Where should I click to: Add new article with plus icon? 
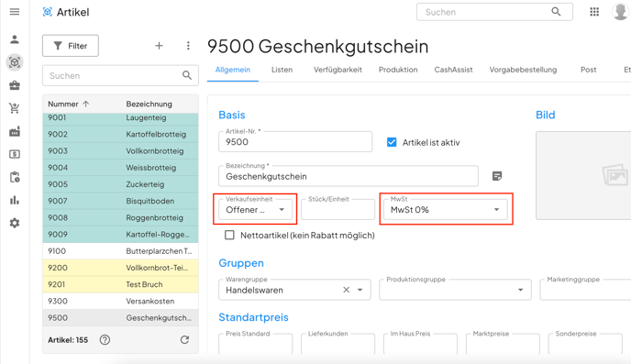coord(159,46)
